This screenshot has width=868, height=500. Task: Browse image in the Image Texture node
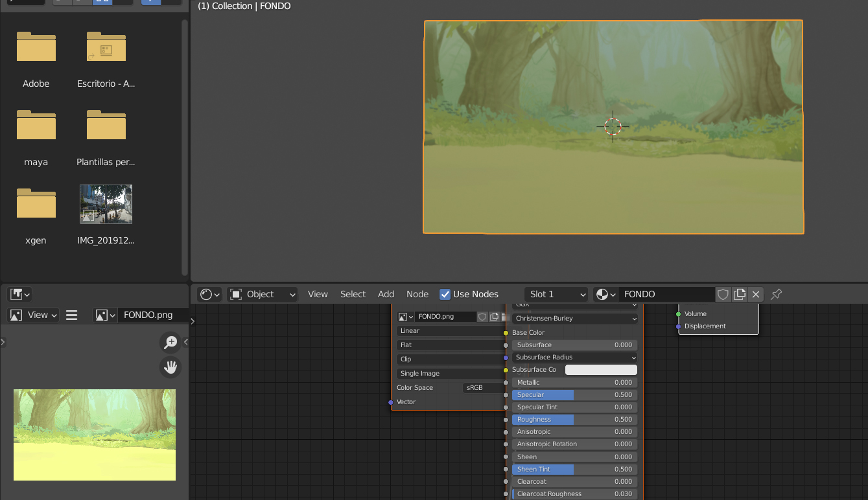405,317
